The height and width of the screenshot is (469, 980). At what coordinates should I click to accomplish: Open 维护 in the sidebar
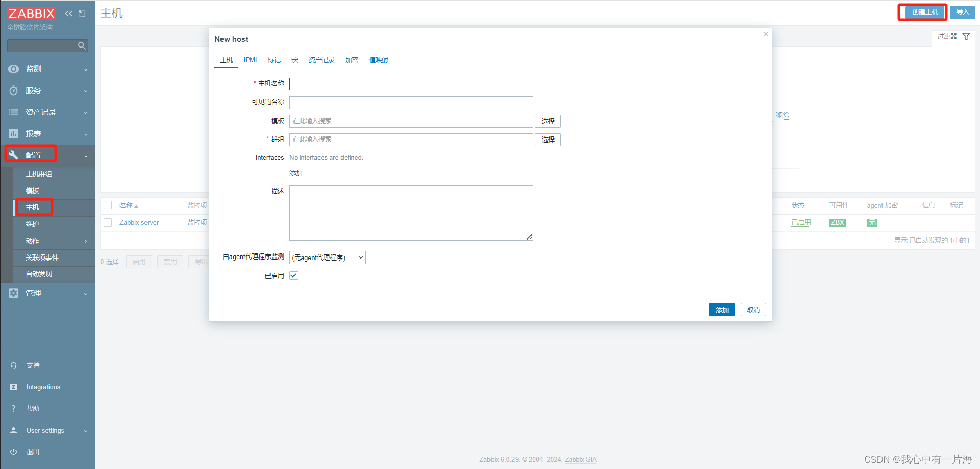coord(32,224)
